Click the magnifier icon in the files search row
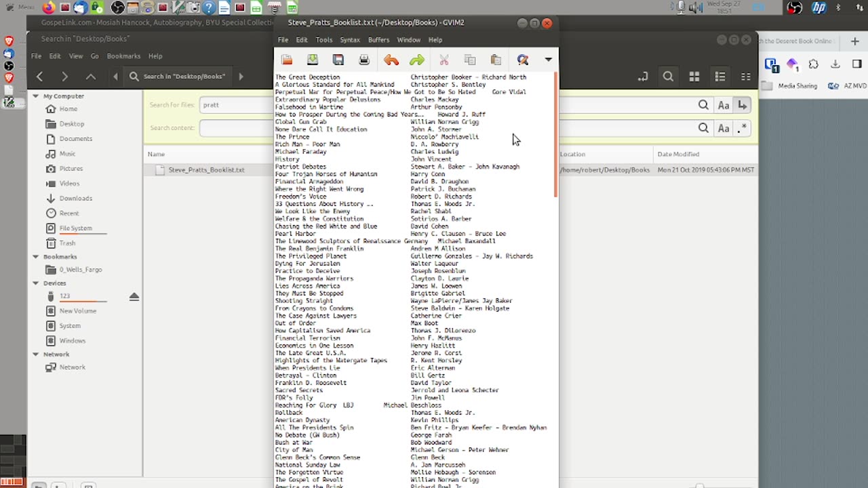This screenshot has width=868, height=488. (x=703, y=105)
